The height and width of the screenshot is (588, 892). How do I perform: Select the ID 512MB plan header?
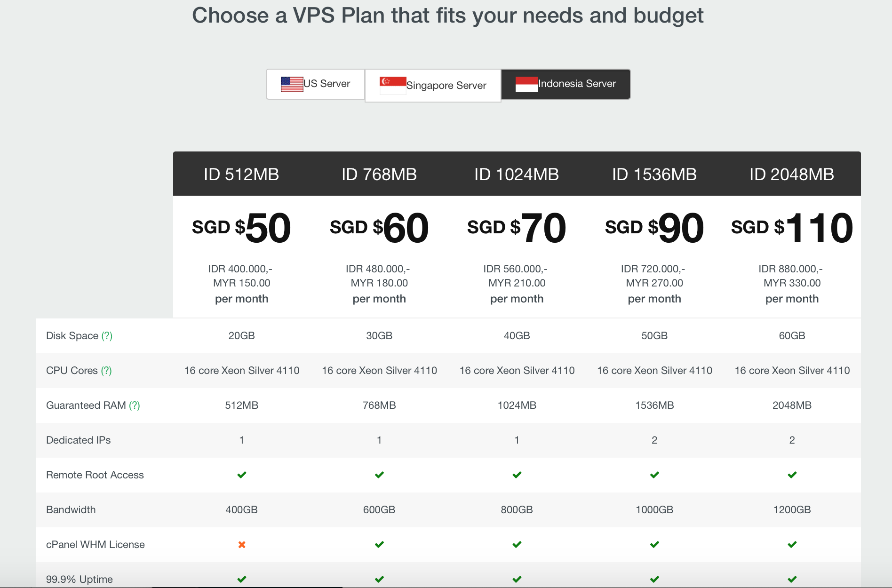click(x=241, y=175)
